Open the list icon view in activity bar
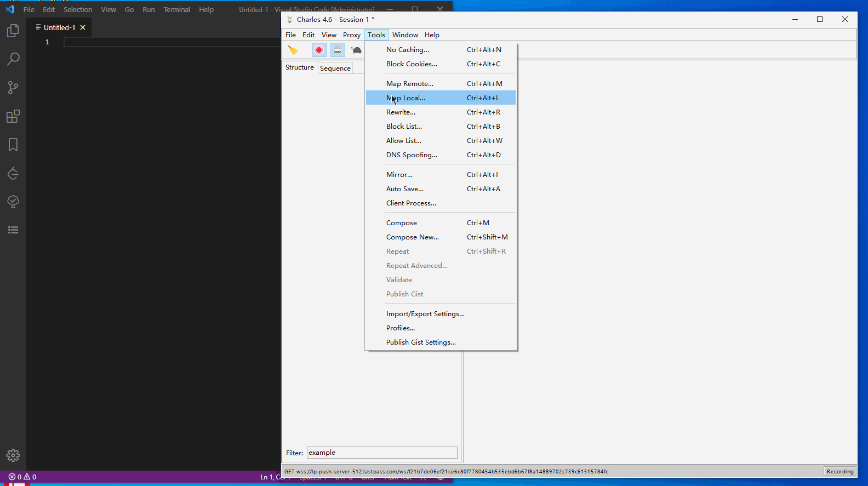The width and height of the screenshot is (868, 486). pos(13,230)
